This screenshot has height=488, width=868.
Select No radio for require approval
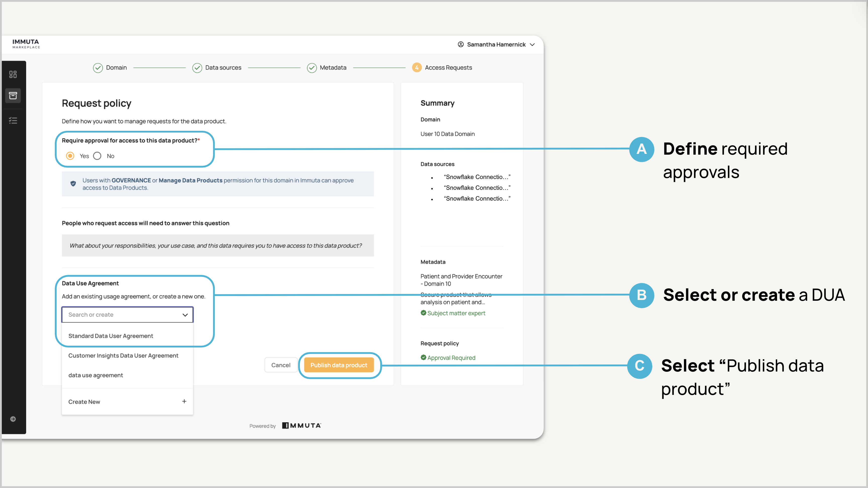(x=97, y=156)
